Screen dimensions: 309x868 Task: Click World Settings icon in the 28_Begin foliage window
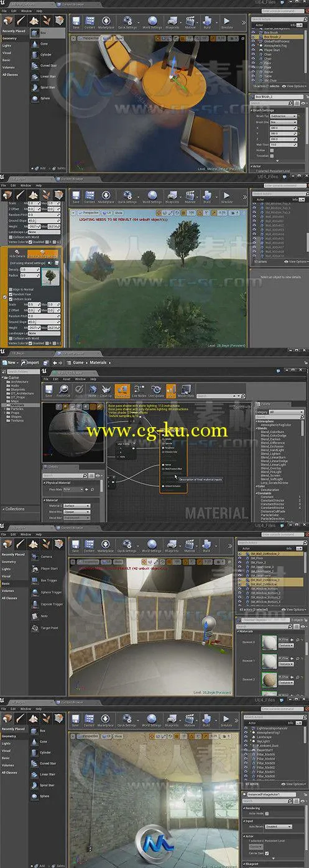pyautogui.click(x=152, y=196)
